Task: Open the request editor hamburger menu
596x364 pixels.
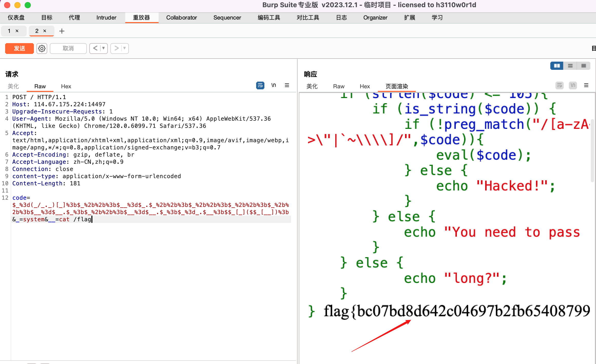Action: [287, 85]
